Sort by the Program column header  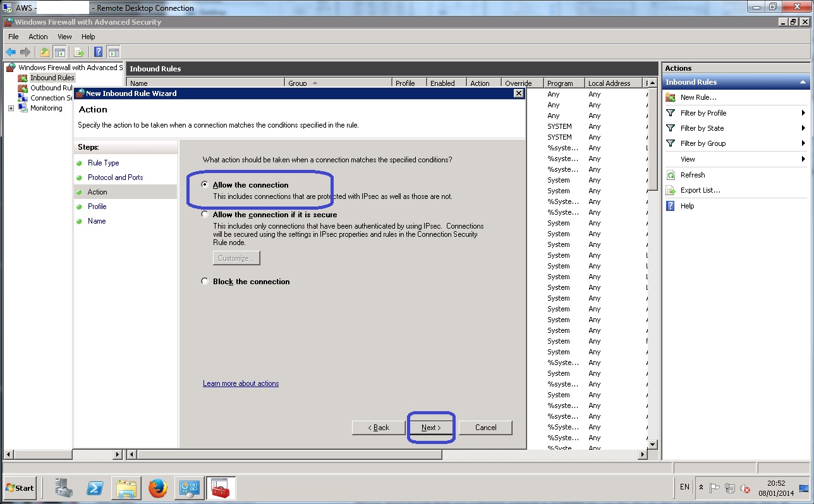coord(563,83)
